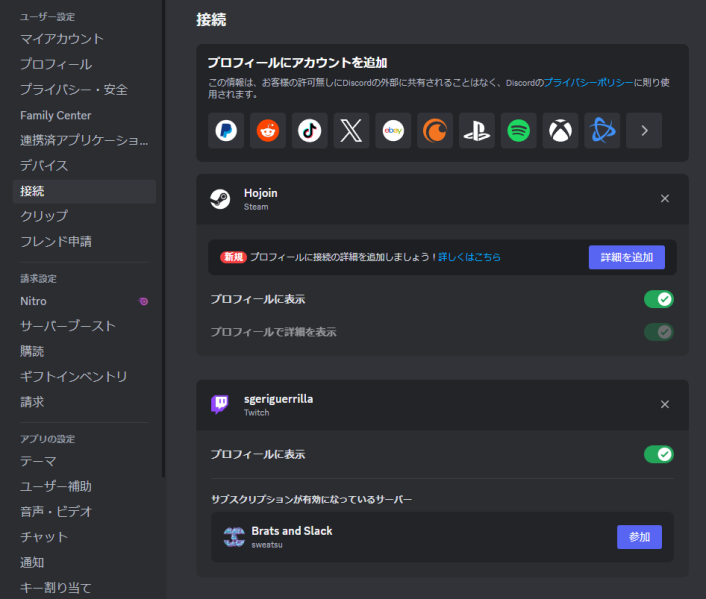Connect an eBay account

393,131
